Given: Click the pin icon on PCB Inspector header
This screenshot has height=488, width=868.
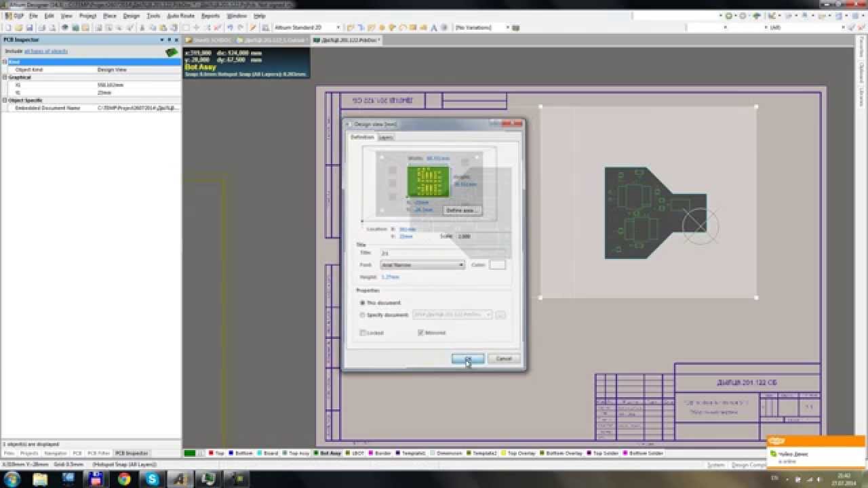Looking at the screenshot, I should (x=170, y=40).
